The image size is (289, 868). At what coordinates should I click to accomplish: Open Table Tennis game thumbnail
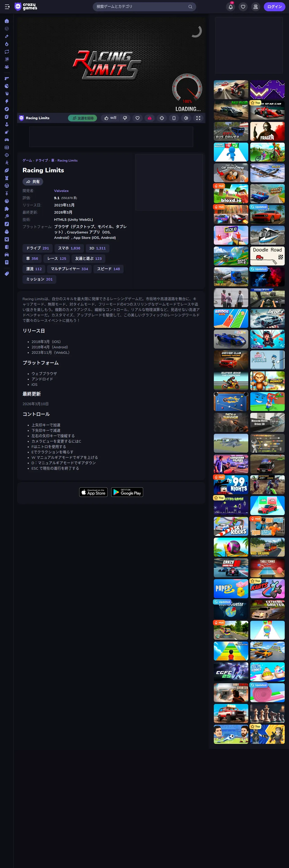pos(267,568)
